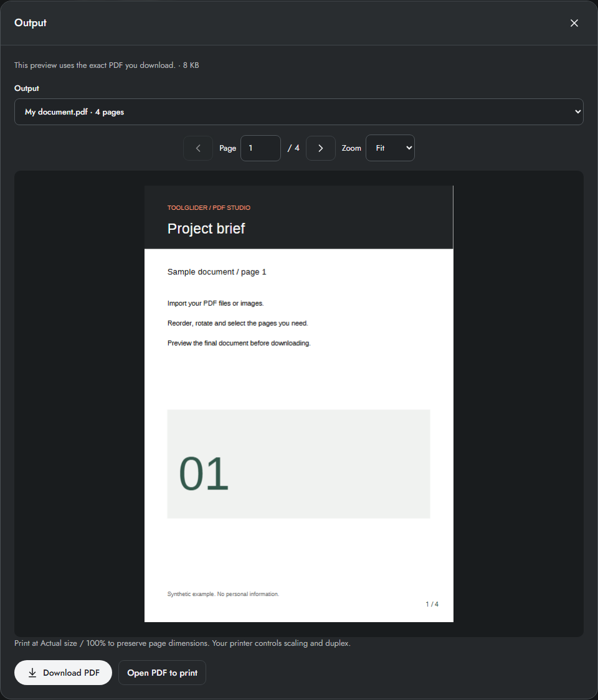The width and height of the screenshot is (598, 700).
Task: Click the 'Reorder, rotate and select' line
Action: (x=237, y=323)
